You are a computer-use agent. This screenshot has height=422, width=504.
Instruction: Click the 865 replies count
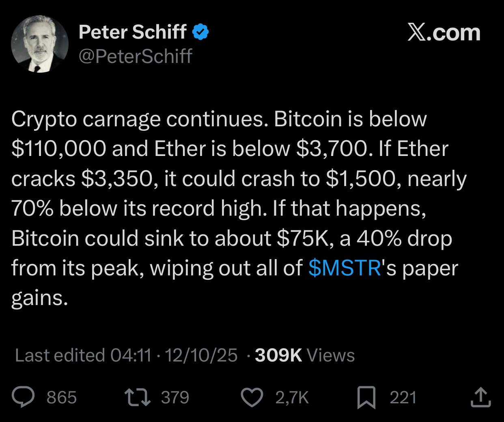62,397
